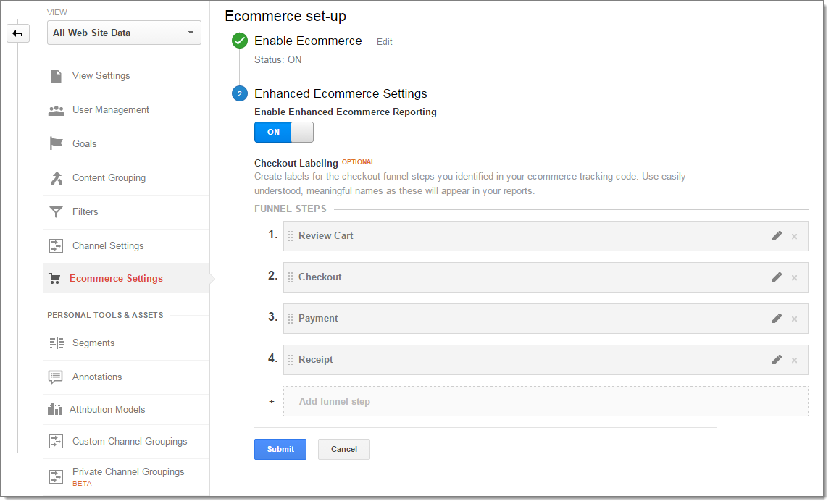This screenshot has width=831, height=504.
Task: Select the Attribution Models bar chart icon
Action: [56, 409]
